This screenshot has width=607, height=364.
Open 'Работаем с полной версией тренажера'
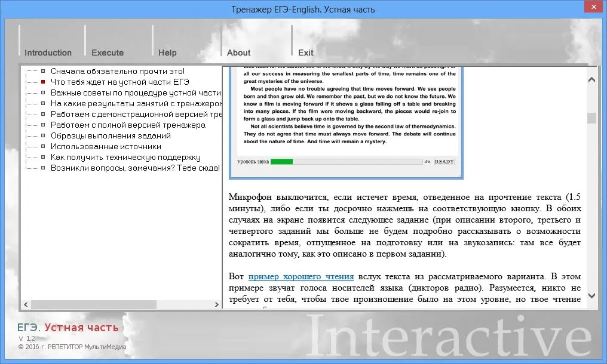point(128,125)
